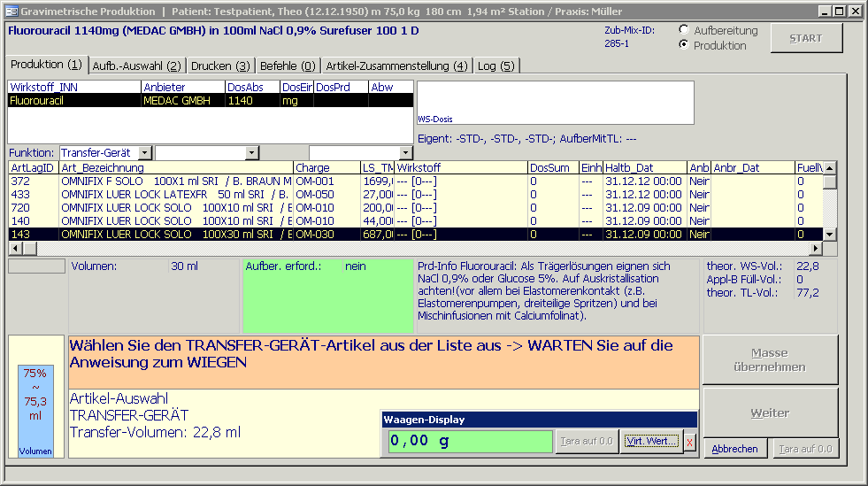Screen dimensions: 868x486
Task: Open the Drucken (3) tab
Action: (221, 66)
